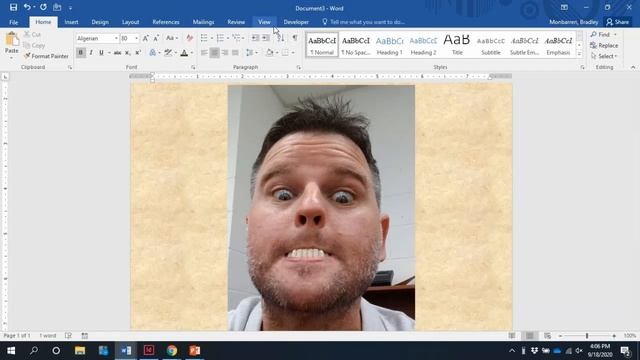Set Align Left paragraph alignment

(204, 53)
